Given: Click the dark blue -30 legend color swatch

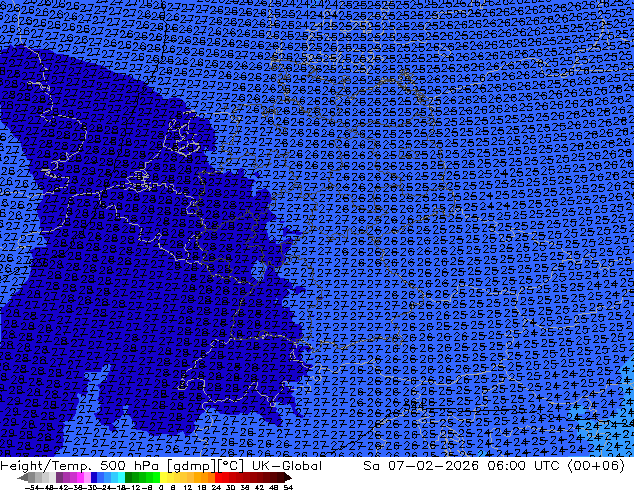Looking at the screenshot, I should 94,477.
